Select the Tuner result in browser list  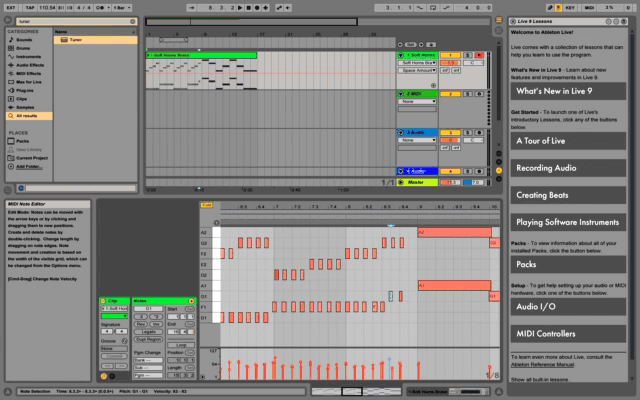[96, 40]
